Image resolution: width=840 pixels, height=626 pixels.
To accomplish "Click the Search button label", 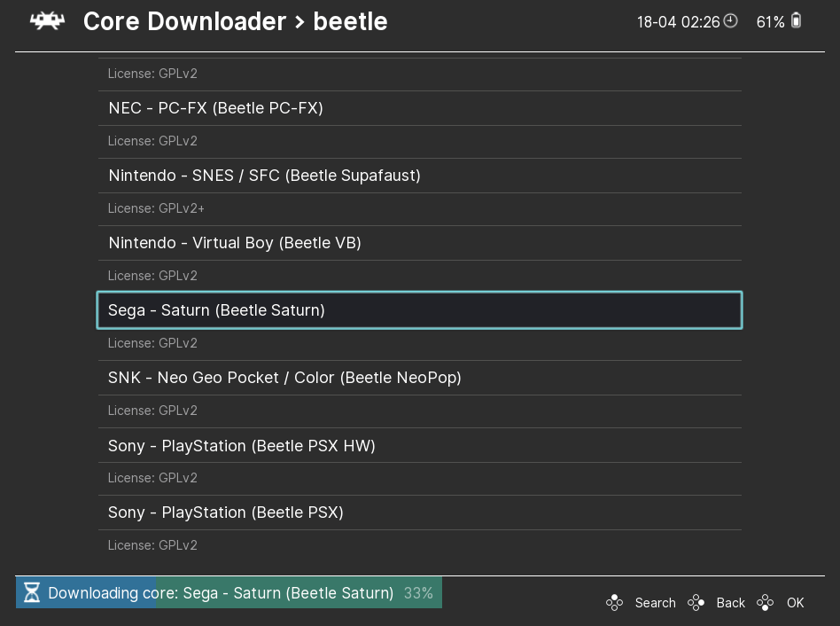I will [x=655, y=603].
